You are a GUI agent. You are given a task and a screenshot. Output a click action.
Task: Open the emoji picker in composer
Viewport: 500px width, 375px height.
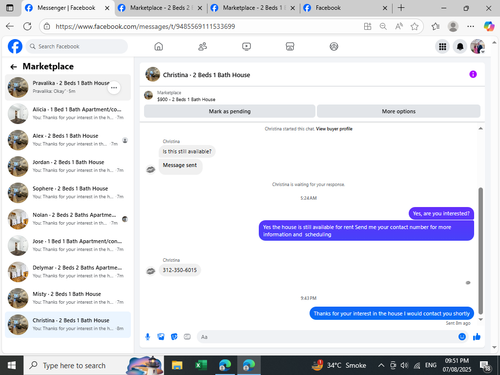(462, 337)
